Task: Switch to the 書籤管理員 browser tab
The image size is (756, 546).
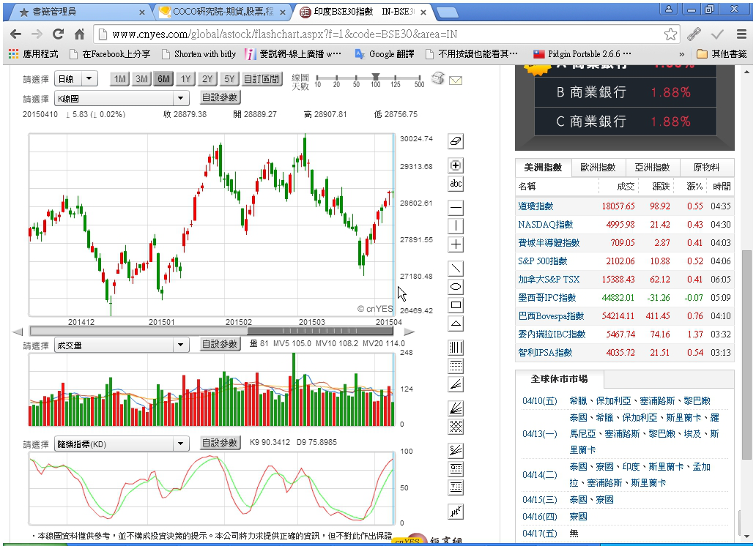Action: pyautogui.click(x=78, y=12)
